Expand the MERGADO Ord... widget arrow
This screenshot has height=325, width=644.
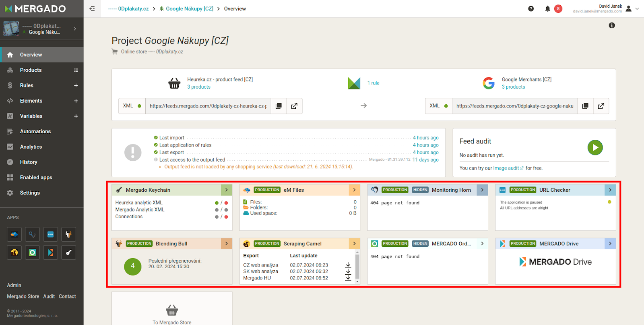click(x=482, y=244)
